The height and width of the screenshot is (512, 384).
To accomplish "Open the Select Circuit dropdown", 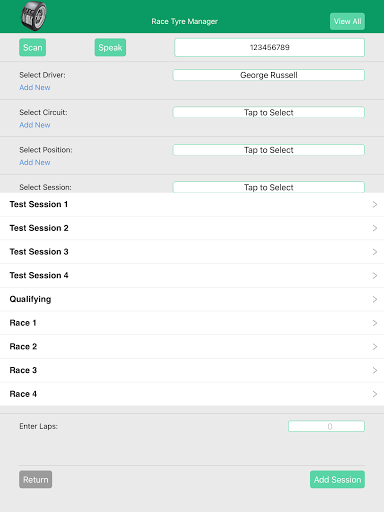I will pyautogui.click(x=269, y=112).
